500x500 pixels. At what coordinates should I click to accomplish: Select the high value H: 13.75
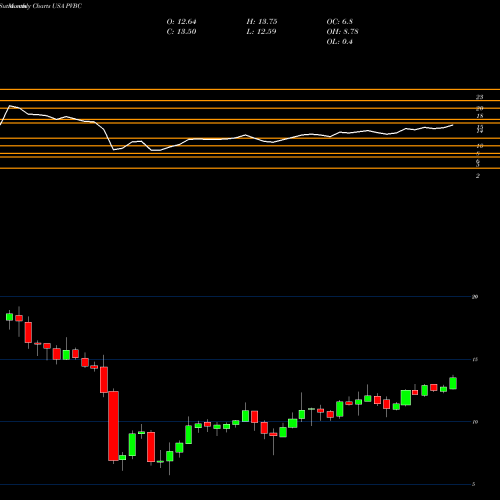(x=262, y=22)
